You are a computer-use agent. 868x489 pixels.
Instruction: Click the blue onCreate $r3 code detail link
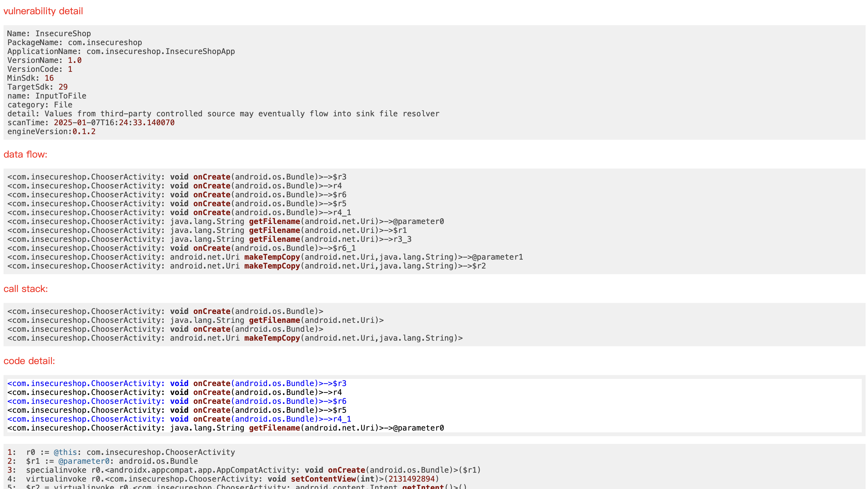[x=177, y=383]
